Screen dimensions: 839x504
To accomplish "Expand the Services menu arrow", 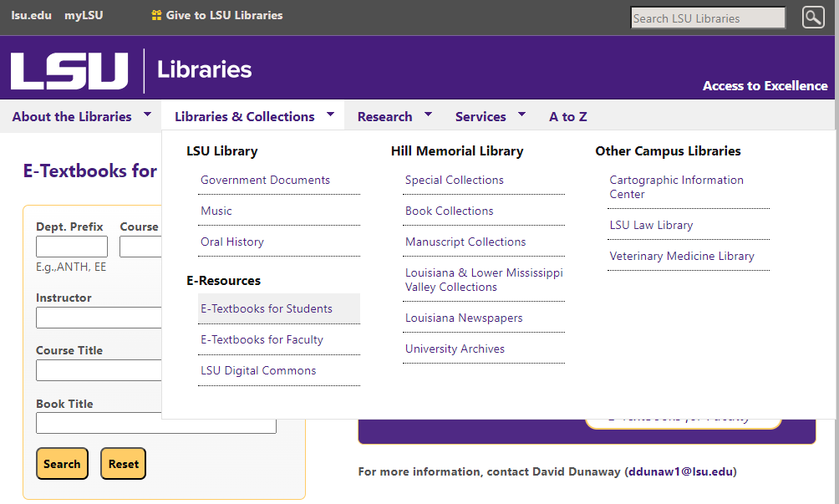I will 521,115.
